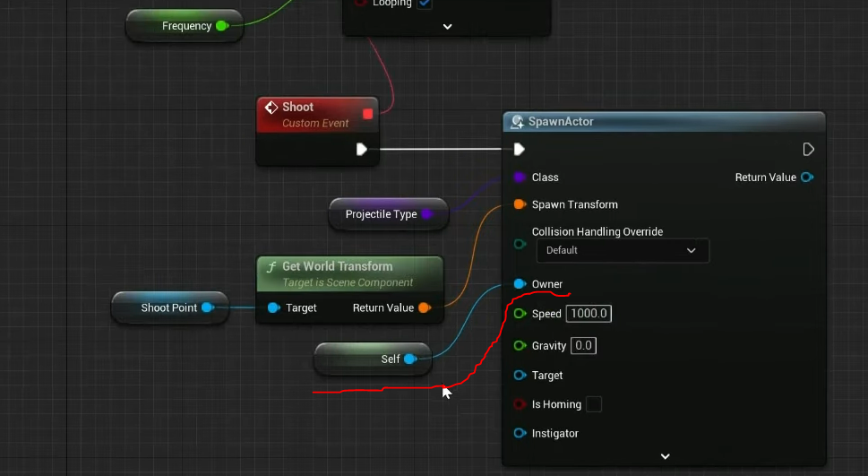Click the Shoot event red delegate pin

(x=367, y=113)
